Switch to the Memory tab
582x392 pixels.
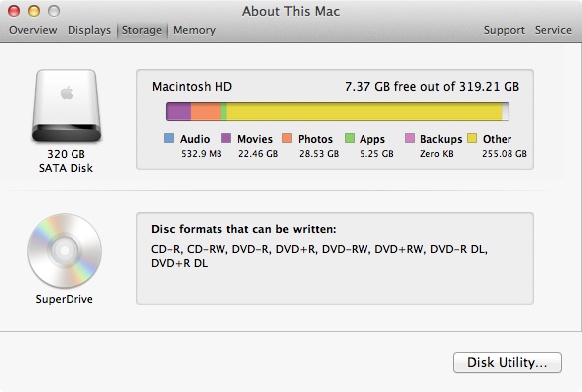pos(194,30)
